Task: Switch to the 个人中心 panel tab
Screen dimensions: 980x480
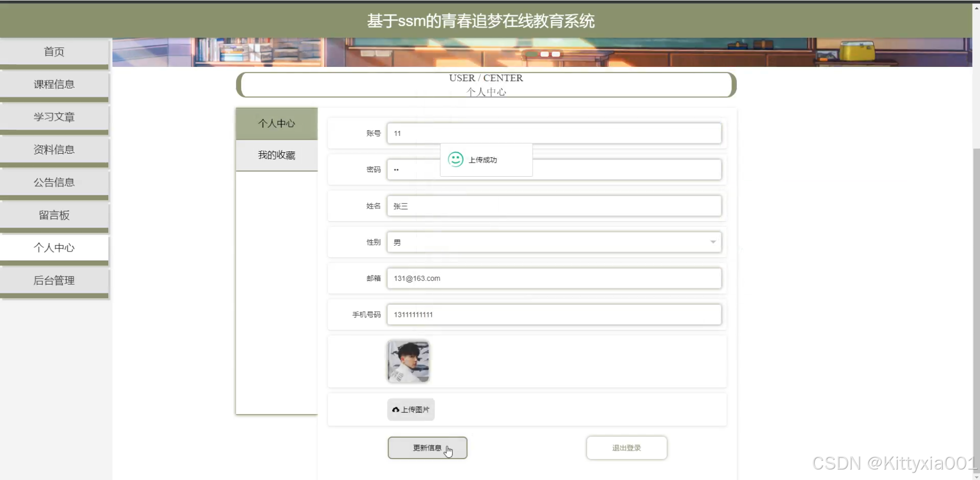Action: coord(277,123)
